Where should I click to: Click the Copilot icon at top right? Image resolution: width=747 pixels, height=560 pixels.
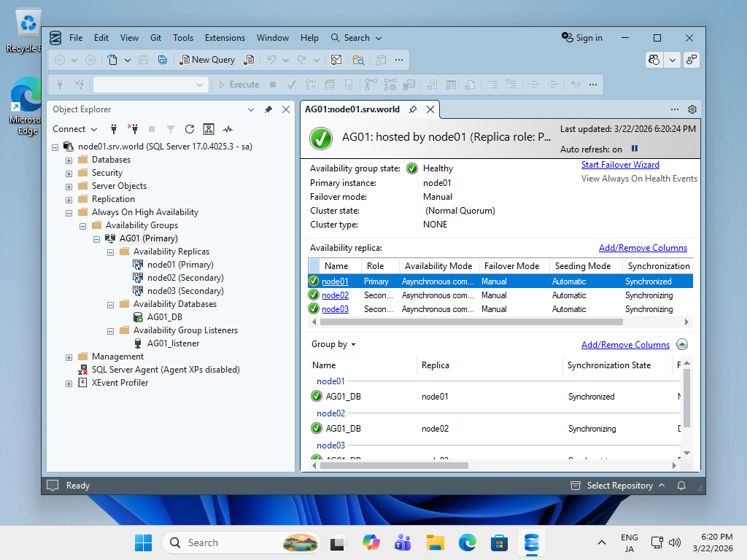click(654, 60)
